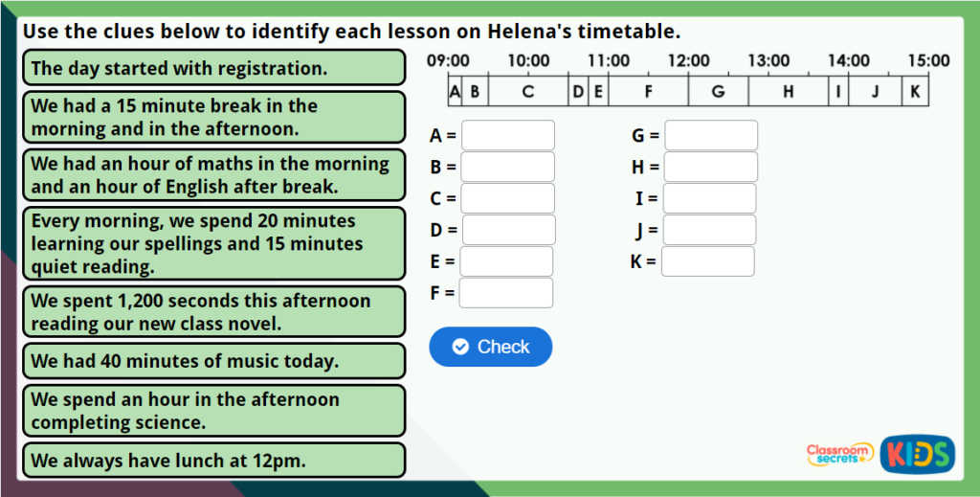Click the registration clue card
This screenshot has height=497, width=980.
tap(213, 68)
